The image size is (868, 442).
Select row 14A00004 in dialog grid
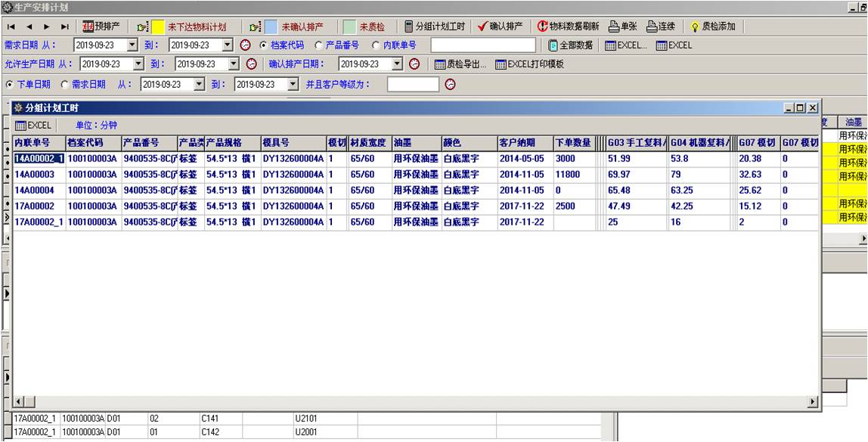coord(415,191)
